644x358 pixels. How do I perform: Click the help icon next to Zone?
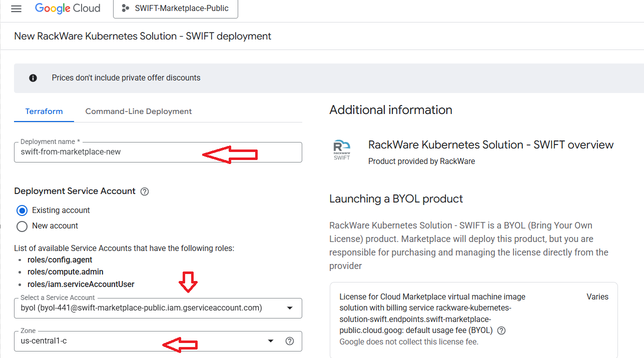tap(289, 341)
